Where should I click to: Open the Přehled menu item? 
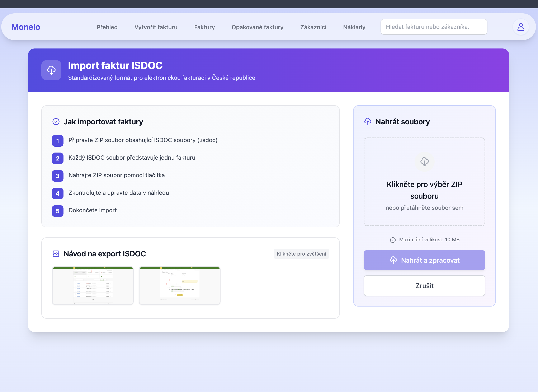tap(107, 27)
